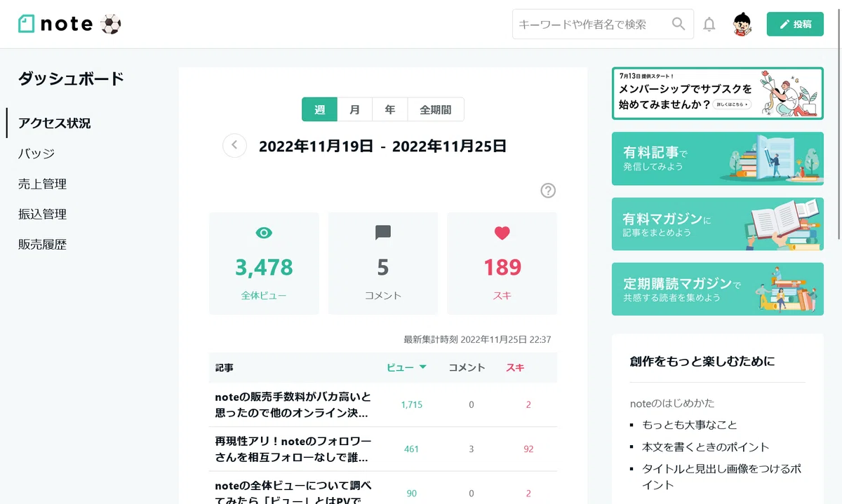Select the 週 tab
Screen dimensions: 842x504
coord(320,109)
